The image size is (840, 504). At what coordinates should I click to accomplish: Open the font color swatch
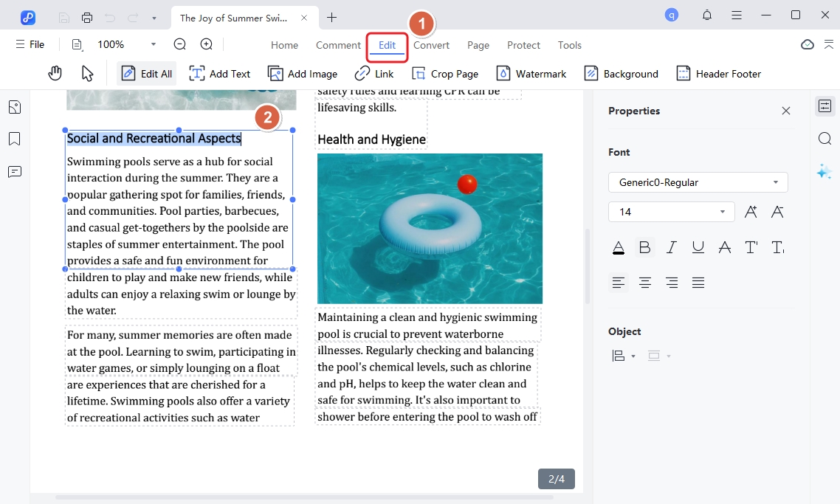click(618, 247)
